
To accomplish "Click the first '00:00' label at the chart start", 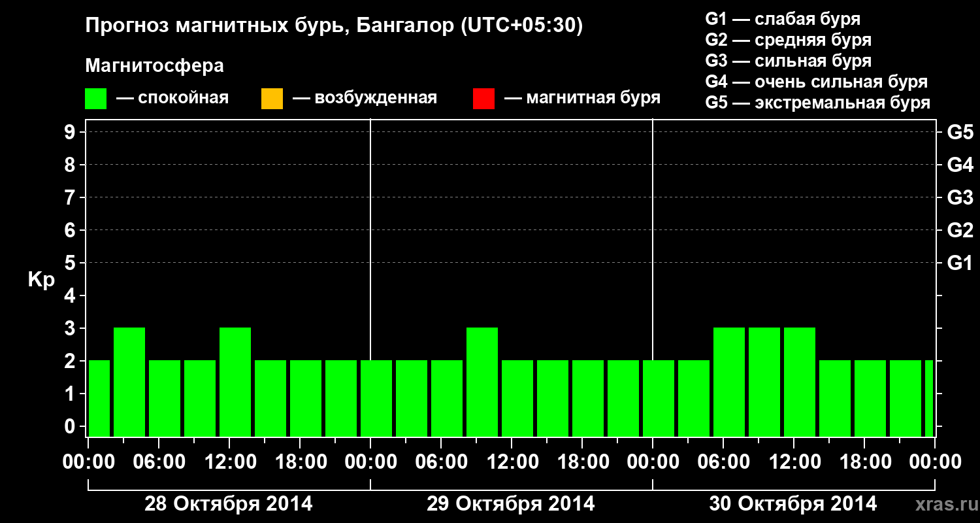I will coord(88,462).
